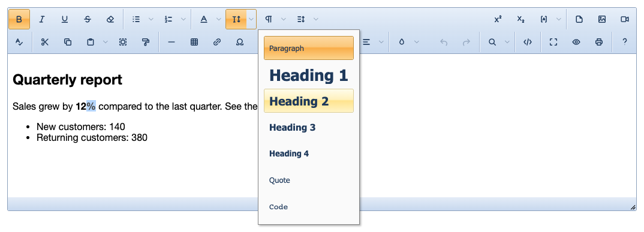Click the fill color droplet icon
Screen dimensions: 644x232
(x=401, y=42)
